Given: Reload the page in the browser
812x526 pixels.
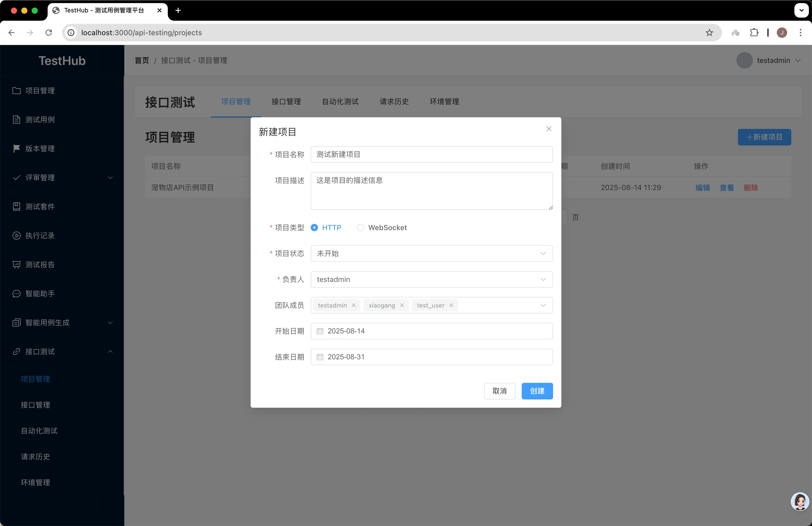Looking at the screenshot, I should click(x=49, y=33).
